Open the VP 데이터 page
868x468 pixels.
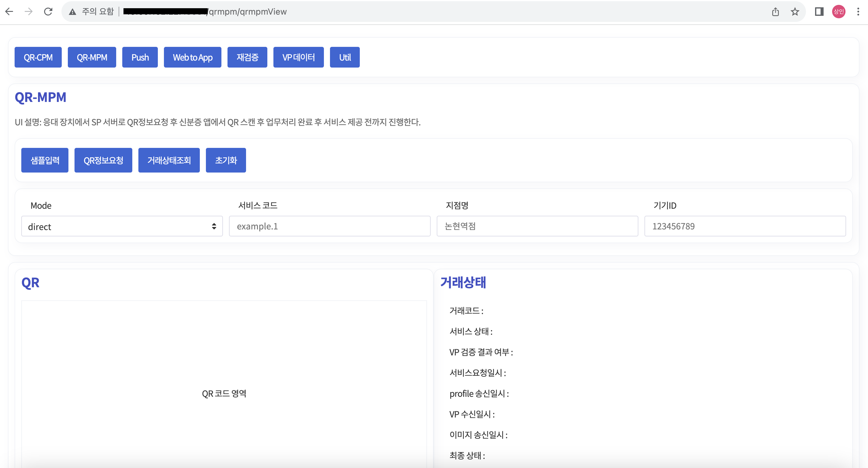click(298, 57)
